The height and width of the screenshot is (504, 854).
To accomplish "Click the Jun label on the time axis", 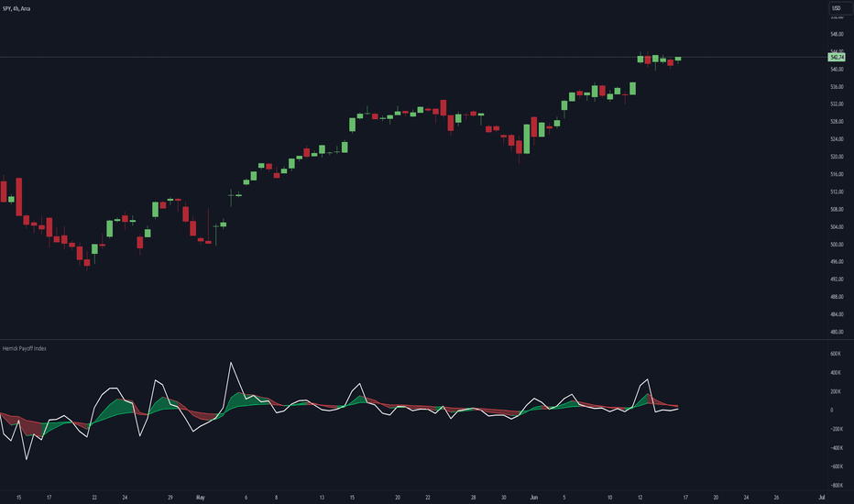I will [533, 498].
